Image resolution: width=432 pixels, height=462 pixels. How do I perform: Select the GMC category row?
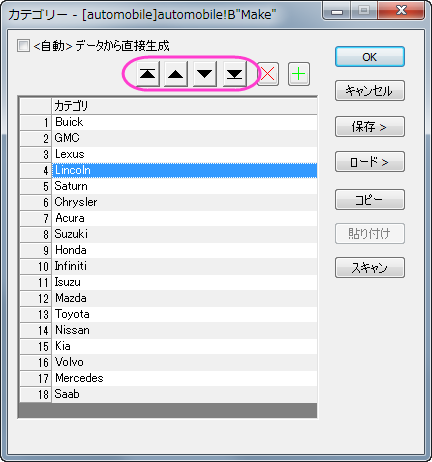click(x=184, y=138)
